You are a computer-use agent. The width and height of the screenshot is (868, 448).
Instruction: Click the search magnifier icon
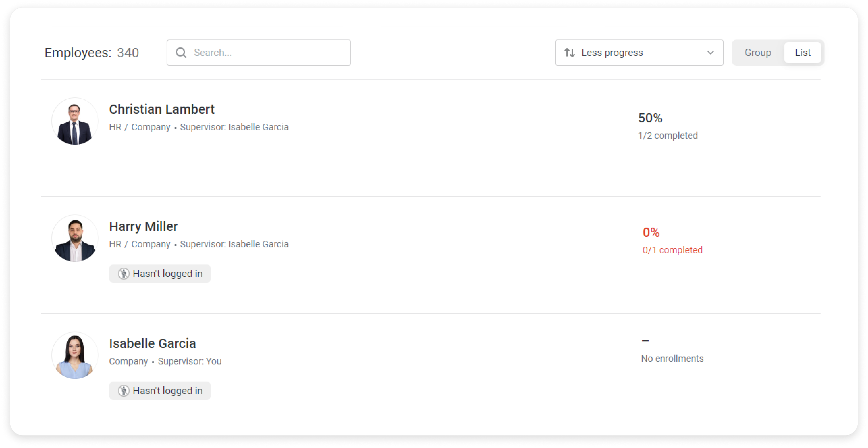(181, 53)
